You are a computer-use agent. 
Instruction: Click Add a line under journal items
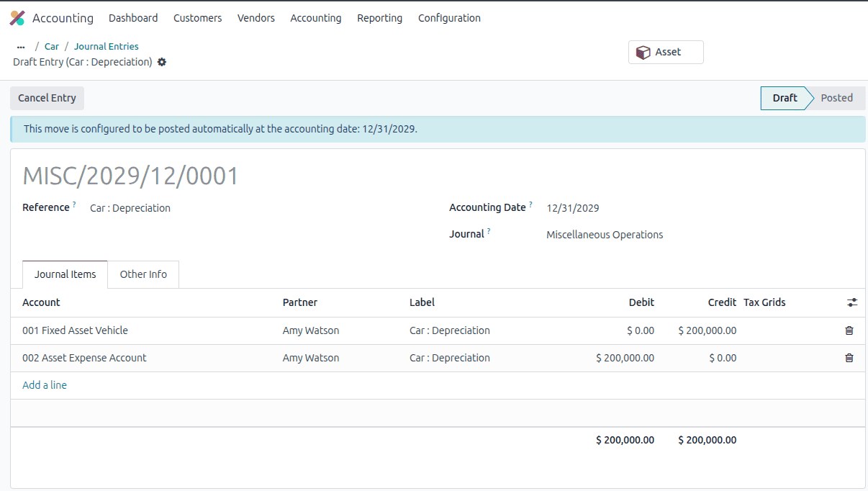[44, 385]
